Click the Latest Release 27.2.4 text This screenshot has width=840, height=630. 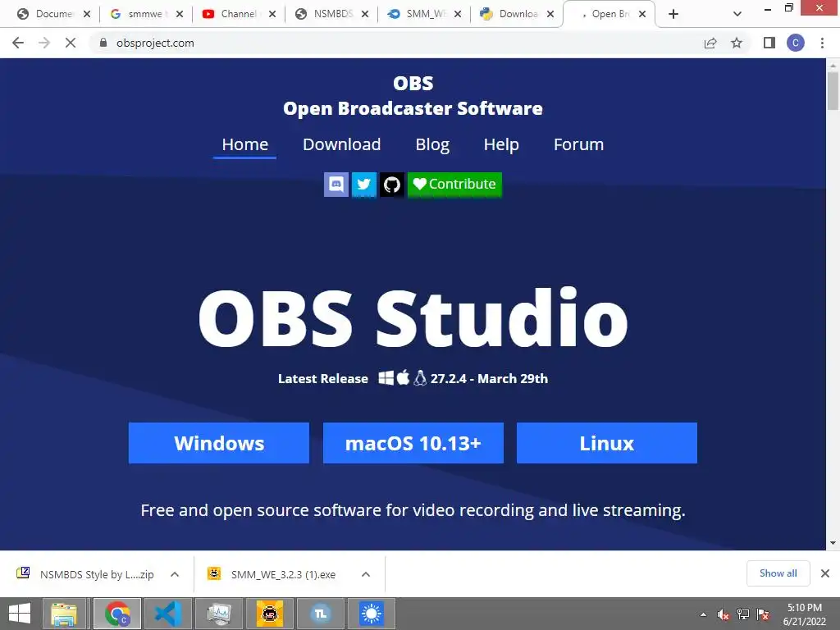tap(413, 378)
